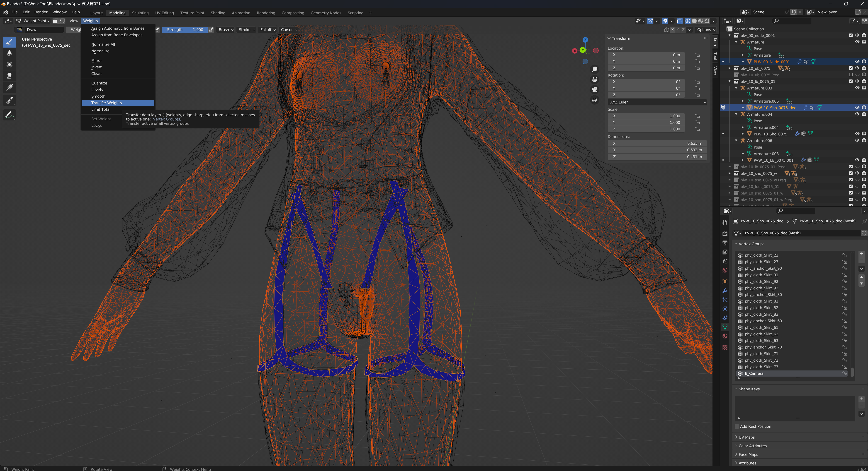
Task: Switch to the Sculpting workspace tab
Action: tap(140, 13)
